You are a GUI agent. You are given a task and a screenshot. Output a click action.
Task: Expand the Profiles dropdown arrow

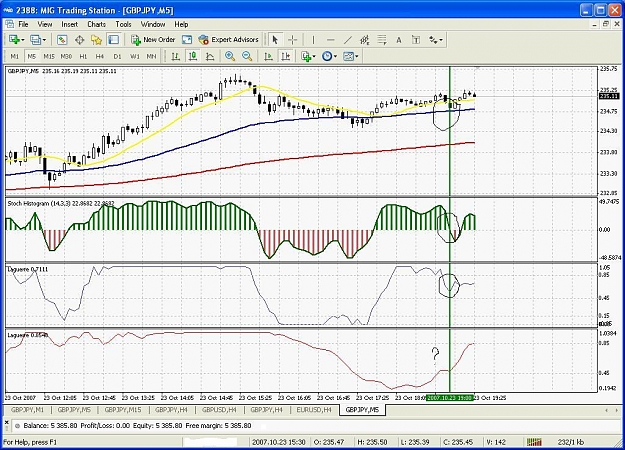[44, 40]
